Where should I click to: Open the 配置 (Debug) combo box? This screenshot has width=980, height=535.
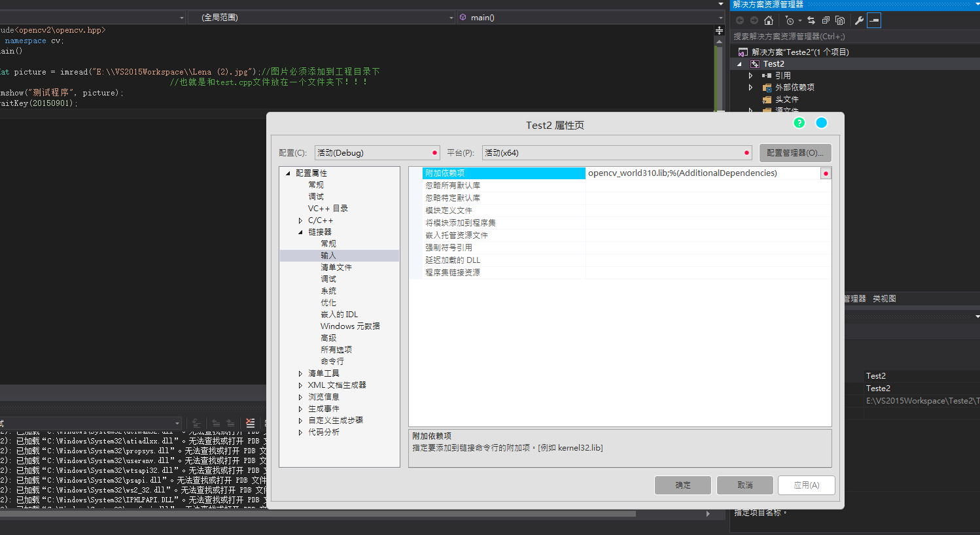377,152
